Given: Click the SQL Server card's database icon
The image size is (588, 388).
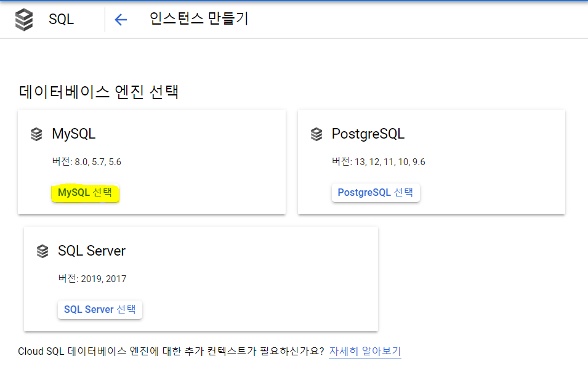Looking at the screenshot, I should coord(42,251).
